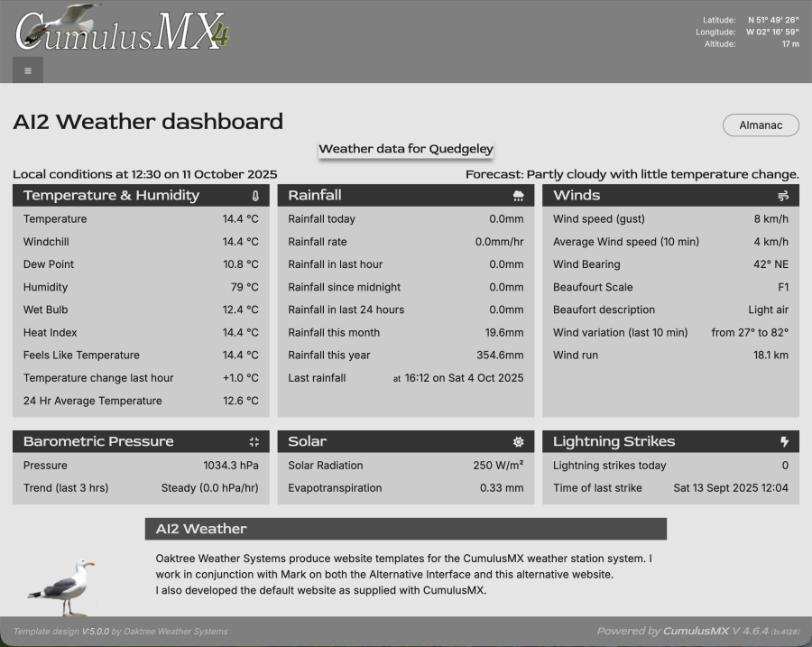812x647 pixels.
Task: Click the sun icon in Solar header
Action: click(x=518, y=442)
